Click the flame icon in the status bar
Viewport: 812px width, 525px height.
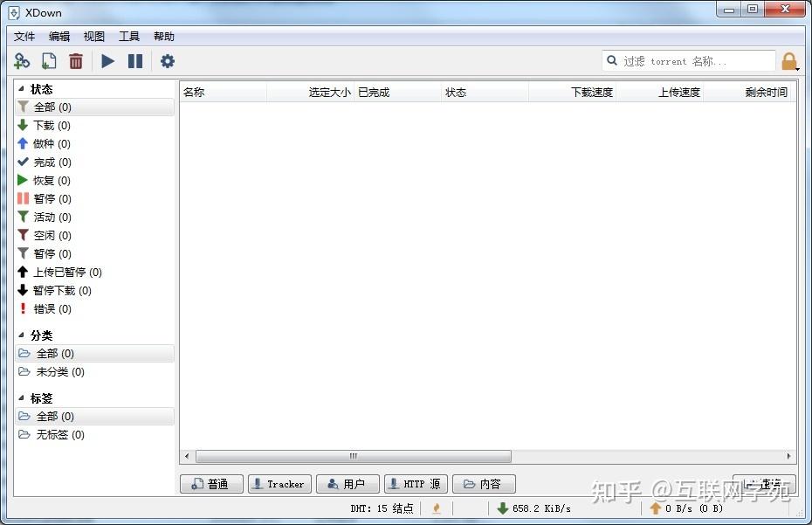(x=437, y=508)
